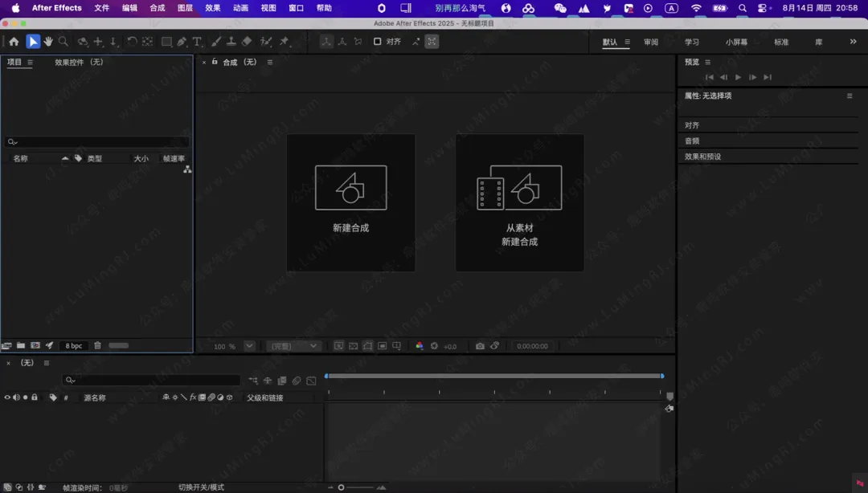Screen dimensions: 868x493
Task: Take a snapshot with the camera icon
Action: 480,346
